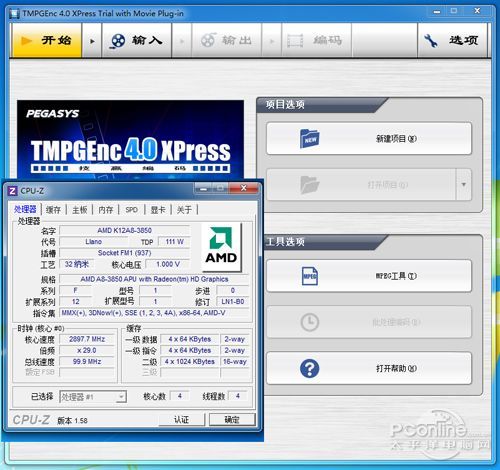Click the filmstrip icon beside 编码

click(295, 41)
